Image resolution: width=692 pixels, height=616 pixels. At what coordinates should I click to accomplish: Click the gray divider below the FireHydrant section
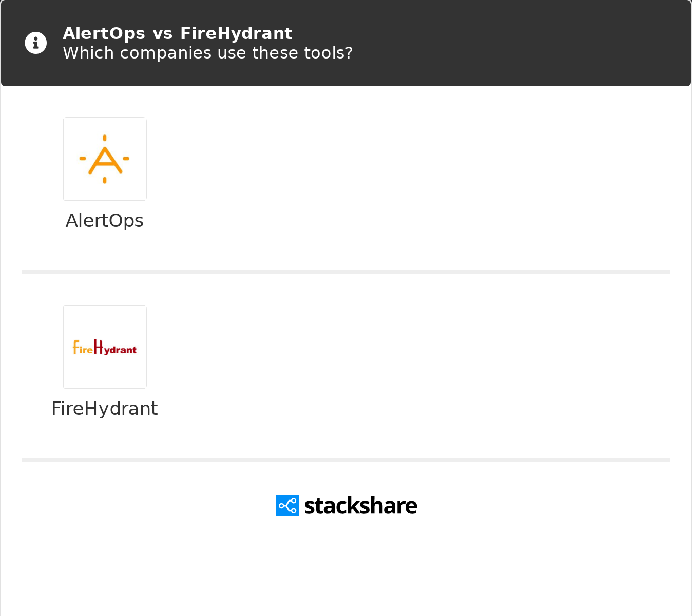(x=346, y=460)
